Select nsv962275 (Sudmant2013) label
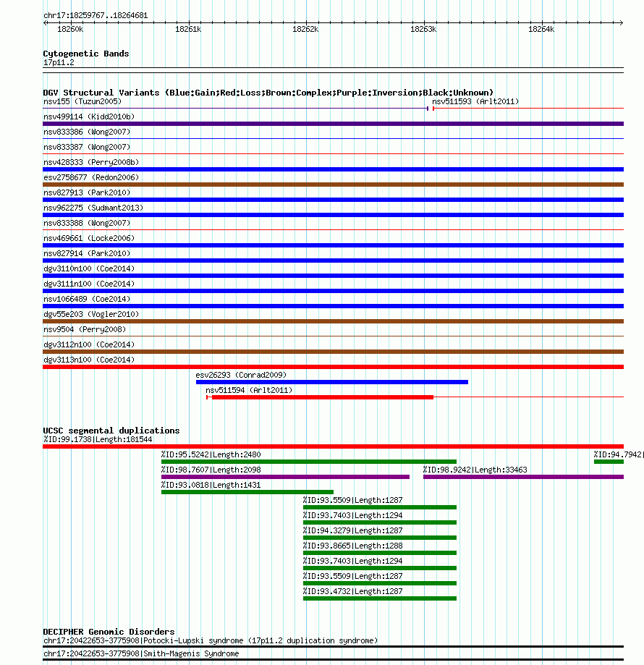 [x=93, y=208]
